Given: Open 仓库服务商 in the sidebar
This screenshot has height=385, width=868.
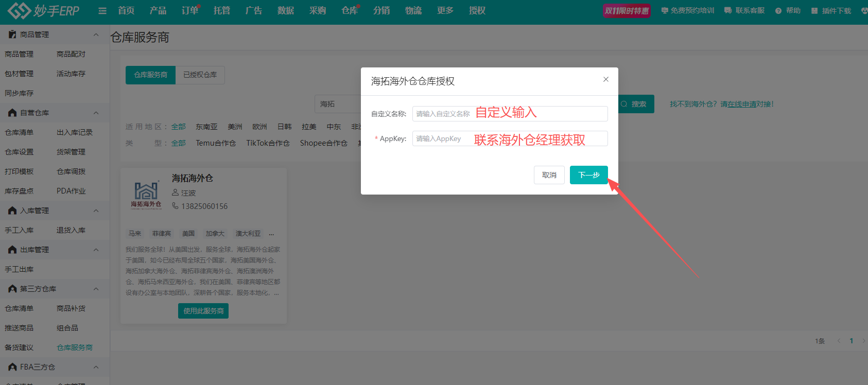Looking at the screenshot, I should click(x=75, y=347).
